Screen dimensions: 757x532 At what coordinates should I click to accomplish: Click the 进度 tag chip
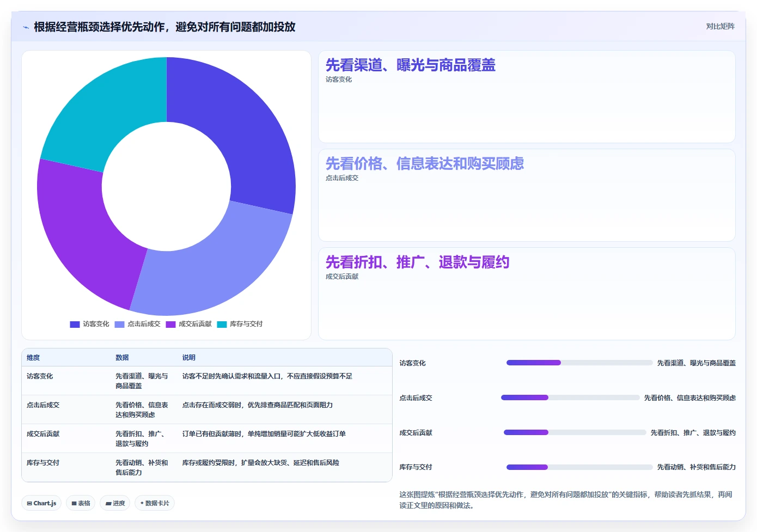pos(115,503)
